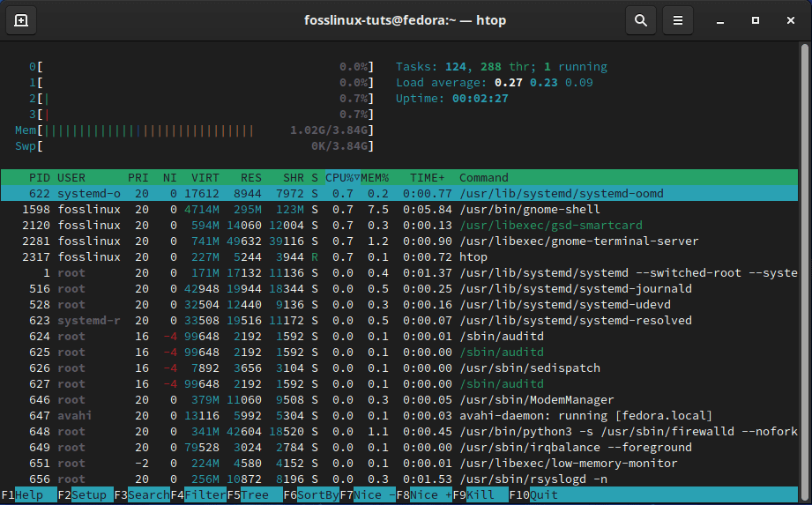This screenshot has height=505, width=812.
Task: Select the rsyslogd -n process row
Action: [399, 479]
